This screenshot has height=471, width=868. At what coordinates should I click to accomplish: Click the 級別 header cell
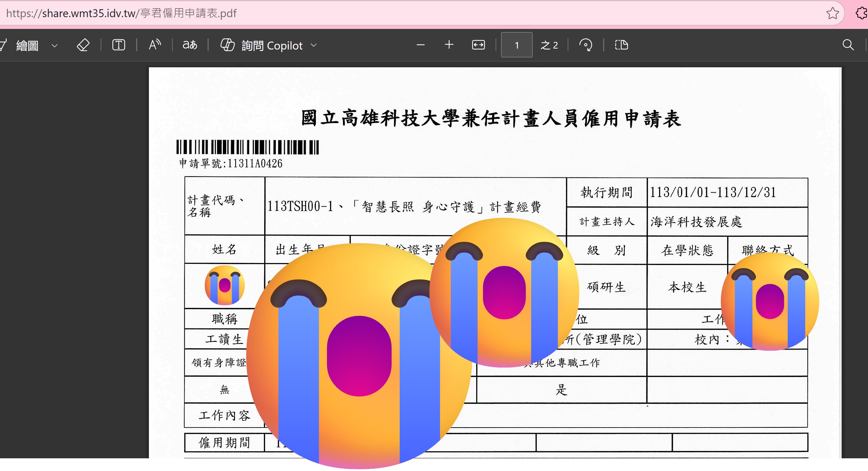coord(606,250)
